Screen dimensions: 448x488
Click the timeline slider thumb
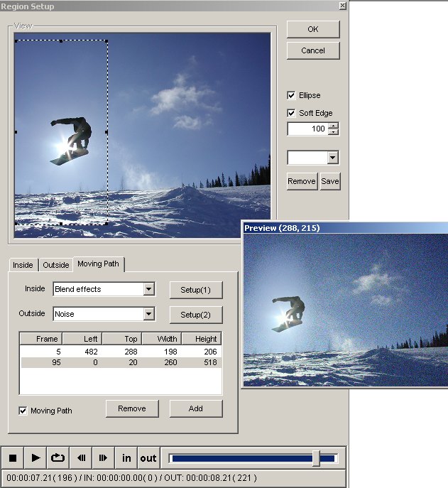316,458
